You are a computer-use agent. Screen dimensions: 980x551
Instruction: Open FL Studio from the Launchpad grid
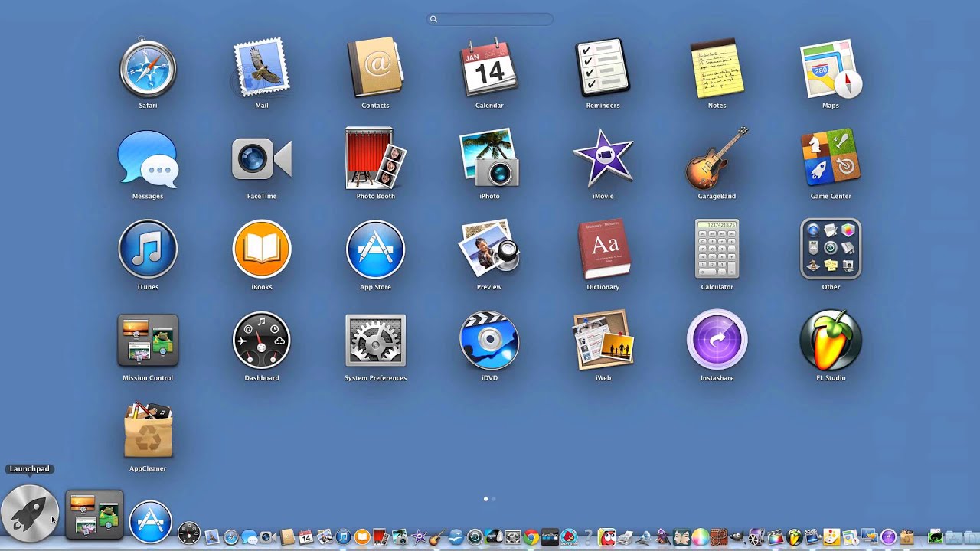(831, 340)
